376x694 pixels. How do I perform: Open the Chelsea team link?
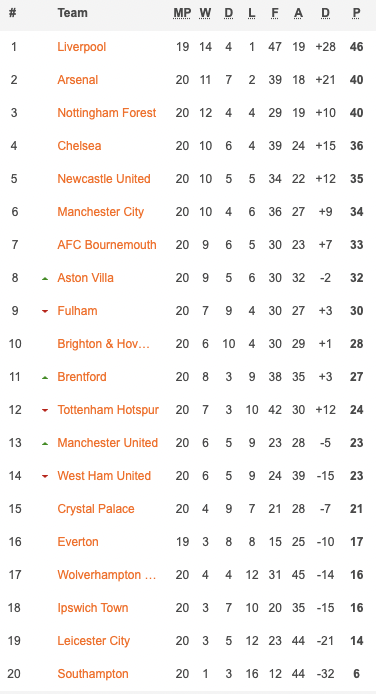79,146
